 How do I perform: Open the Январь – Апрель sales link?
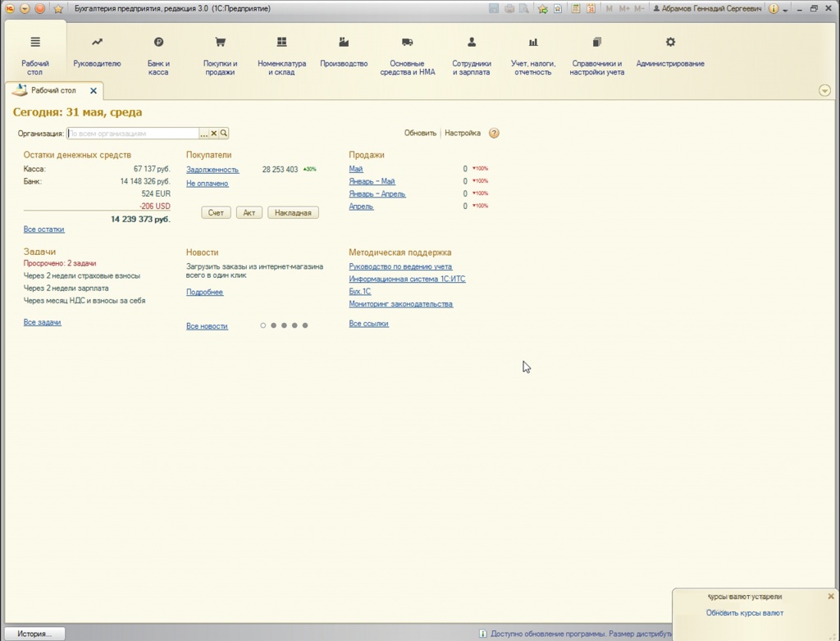377,193
